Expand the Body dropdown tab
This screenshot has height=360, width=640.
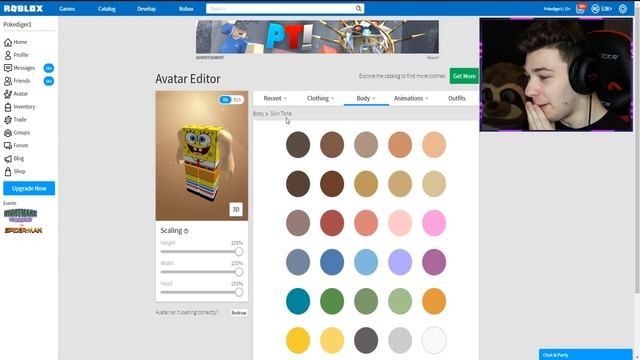366,98
